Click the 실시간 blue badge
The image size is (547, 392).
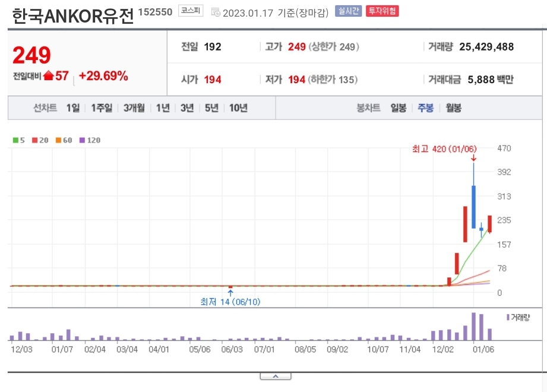(349, 11)
